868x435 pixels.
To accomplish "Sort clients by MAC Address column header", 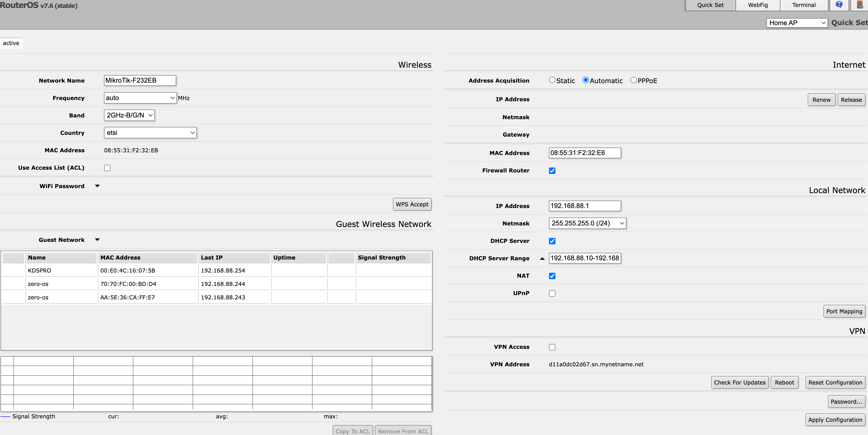I will point(148,257).
